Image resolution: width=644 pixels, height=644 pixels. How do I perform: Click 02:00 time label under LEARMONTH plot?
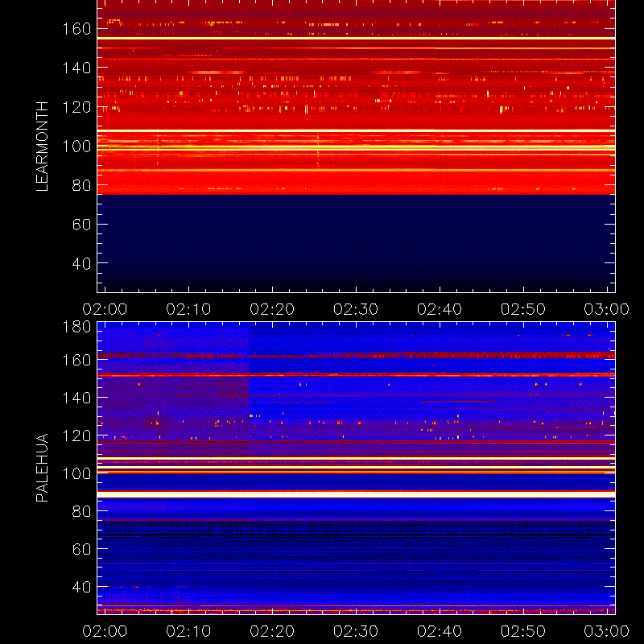105,309
